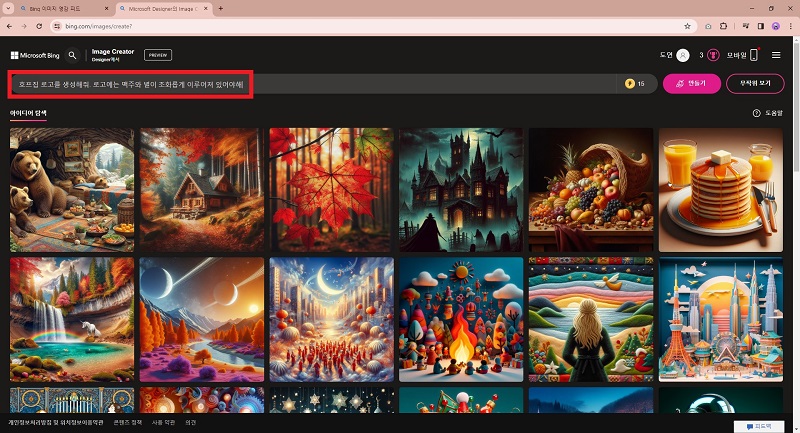Viewport: 800px width, 433px height.
Task: Click the bing.com/images/create address bar
Action: coord(372,26)
